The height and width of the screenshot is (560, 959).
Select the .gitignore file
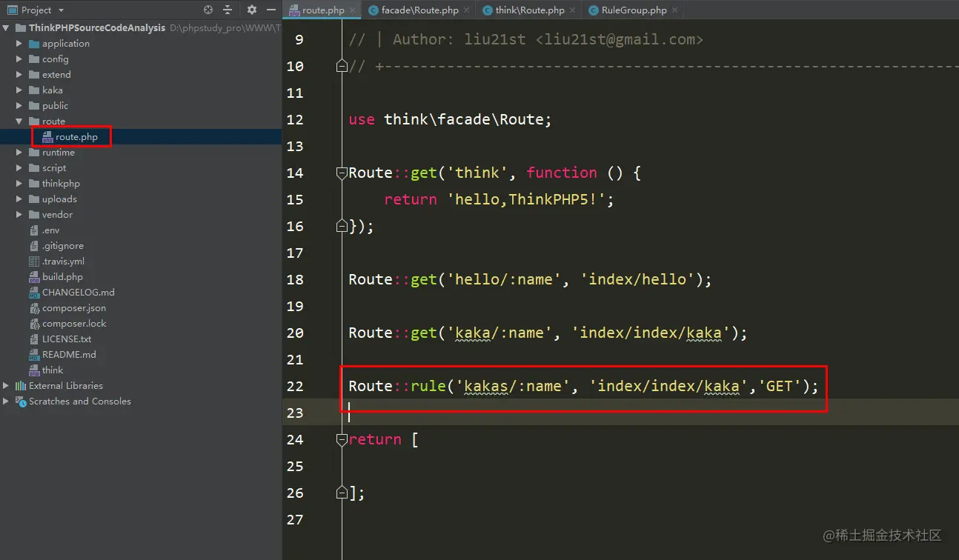[63, 246]
